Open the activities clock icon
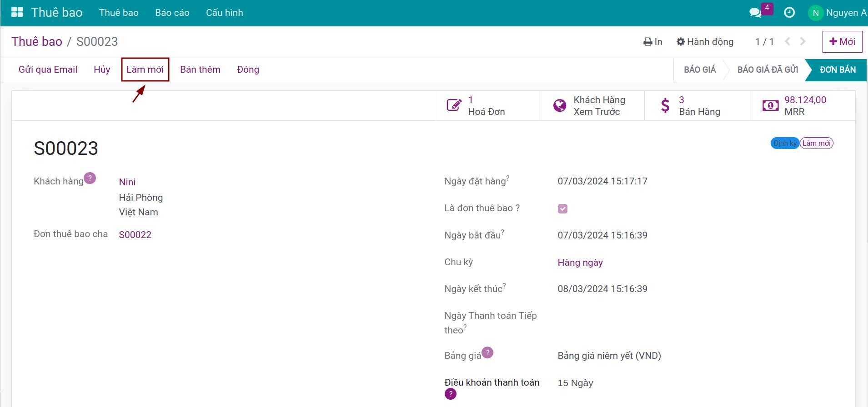 (x=789, y=13)
